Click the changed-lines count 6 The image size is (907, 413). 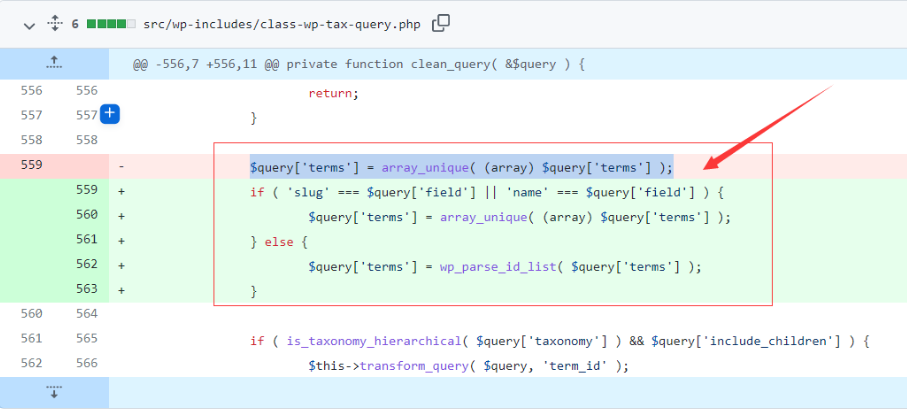tap(75, 24)
